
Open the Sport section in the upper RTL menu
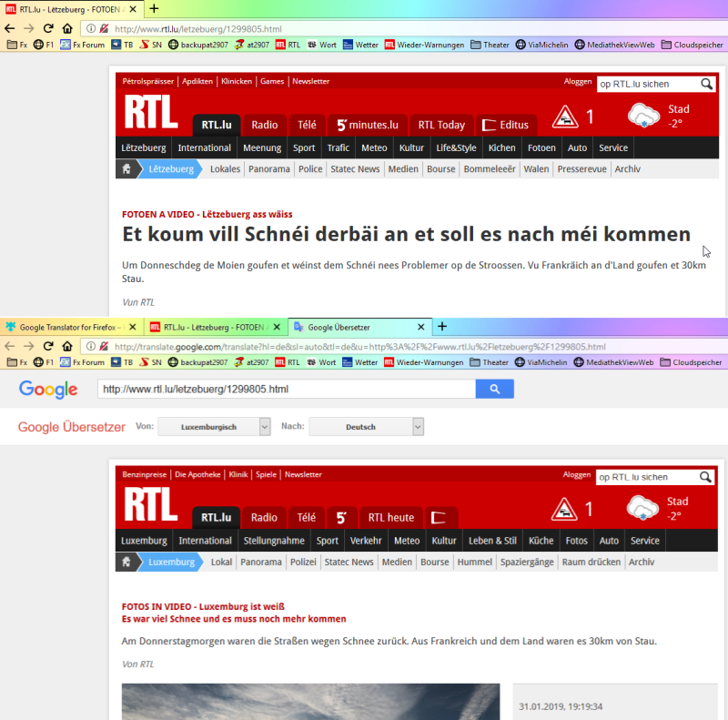304,147
